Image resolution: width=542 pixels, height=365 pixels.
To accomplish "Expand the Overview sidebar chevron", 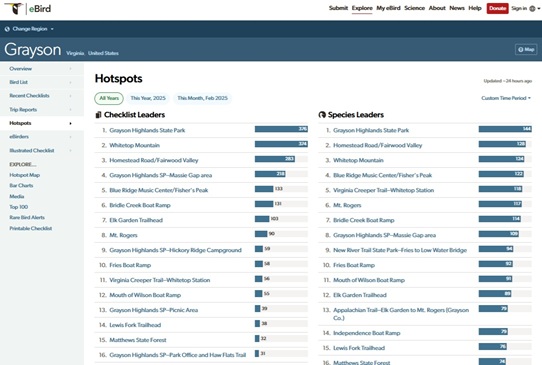I will [71, 69].
